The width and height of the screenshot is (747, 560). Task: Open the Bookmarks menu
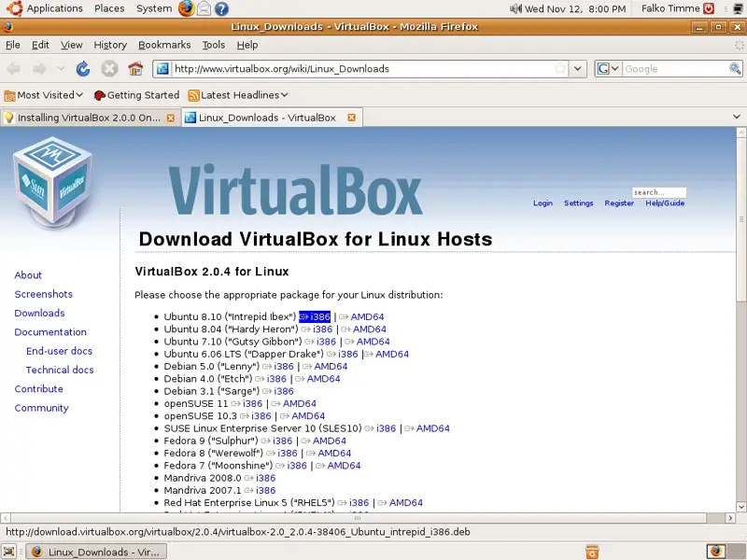(x=164, y=45)
